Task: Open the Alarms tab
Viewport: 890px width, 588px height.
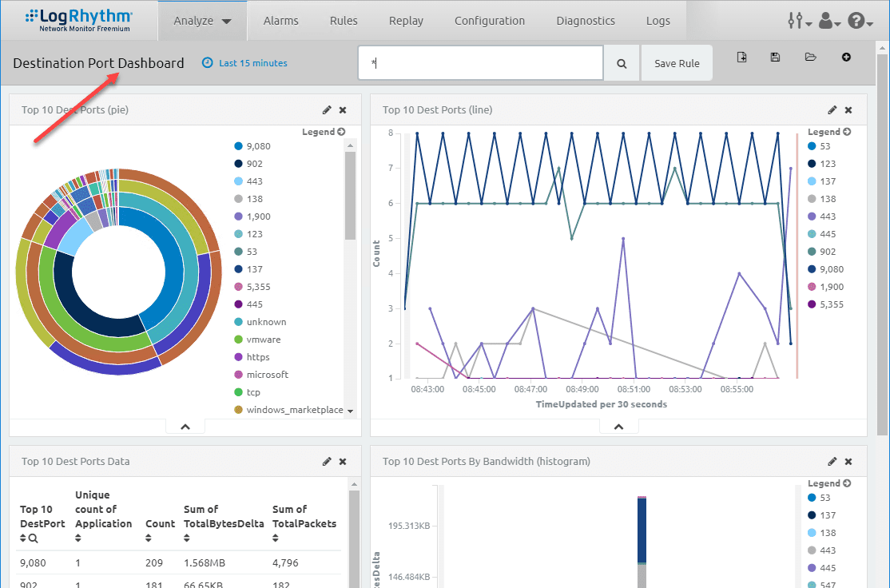Action: tap(280, 21)
